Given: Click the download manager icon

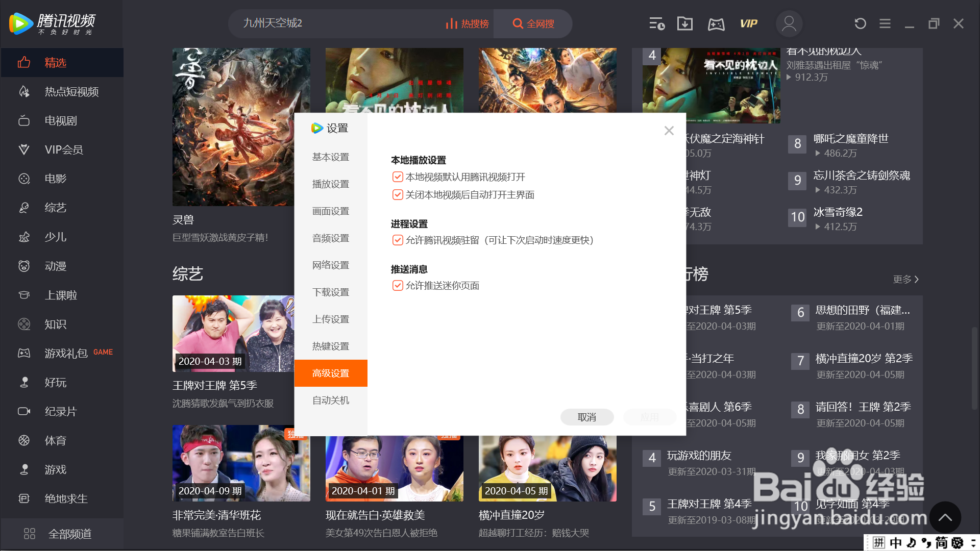Looking at the screenshot, I should click(684, 23).
